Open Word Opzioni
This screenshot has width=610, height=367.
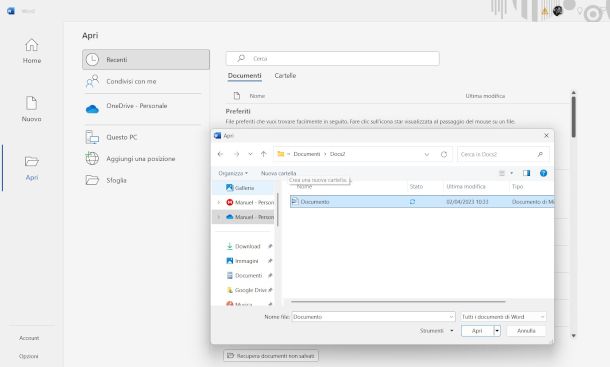pyautogui.click(x=29, y=356)
